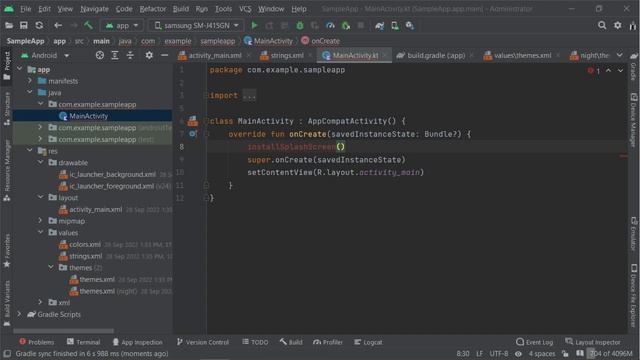Image resolution: width=640 pixels, height=360 pixels.
Task: Open the Device Manager toolbar icon
Action: point(395,25)
